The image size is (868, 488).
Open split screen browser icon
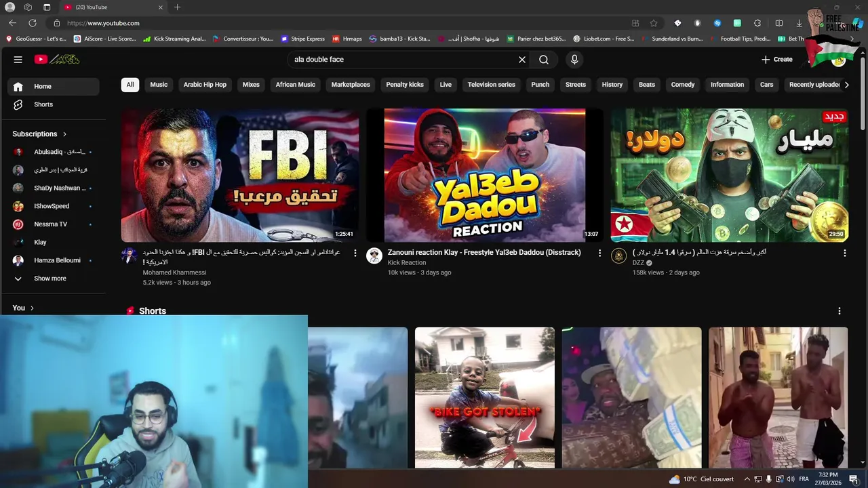pos(779,23)
